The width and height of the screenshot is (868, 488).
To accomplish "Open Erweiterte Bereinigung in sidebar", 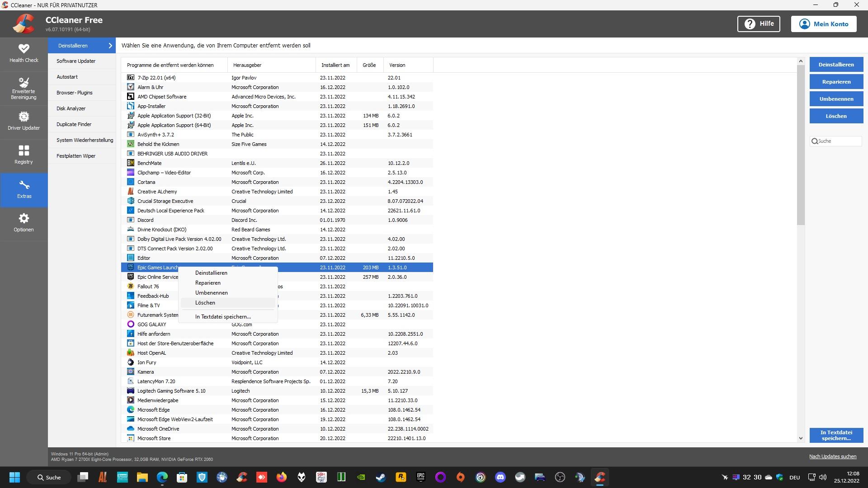I will click(24, 88).
